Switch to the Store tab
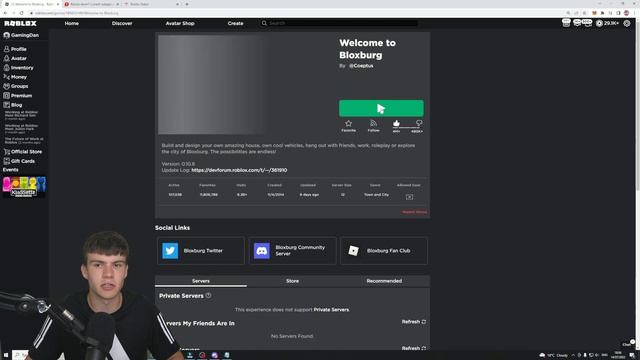The width and height of the screenshot is (640, 360). 292,281
